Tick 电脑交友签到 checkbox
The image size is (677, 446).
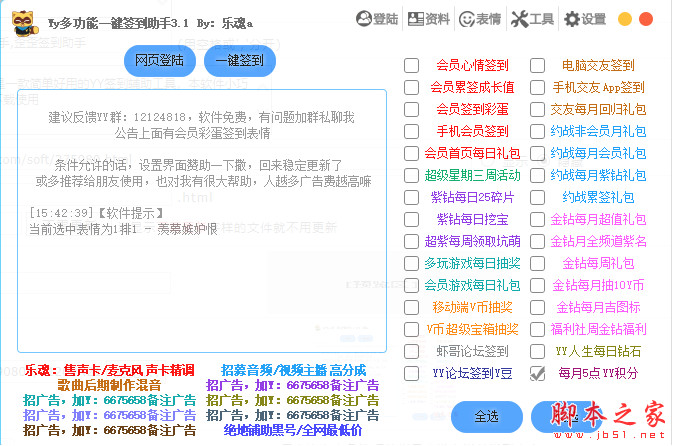coord(538,66)
